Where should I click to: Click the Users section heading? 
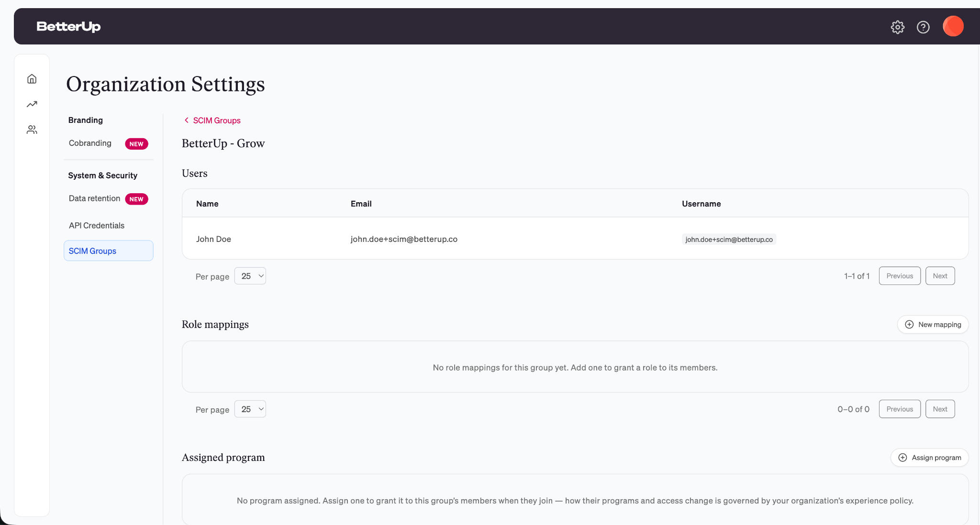click(x=195, y=174)
